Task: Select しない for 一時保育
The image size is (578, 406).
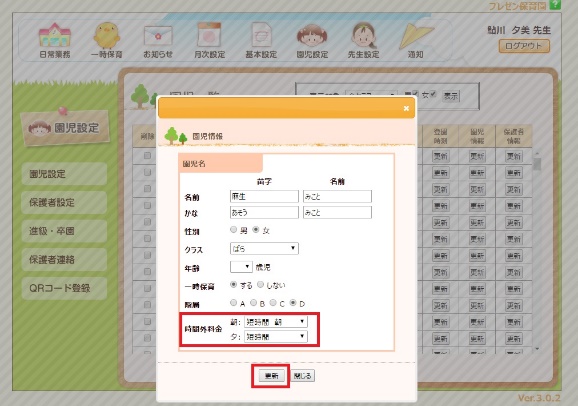Action: click(261, 285)
